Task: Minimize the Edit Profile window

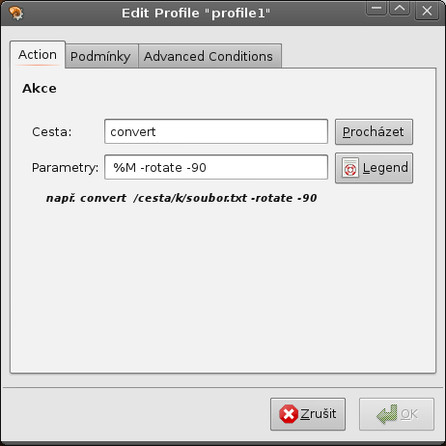Action: click(376, 9)
